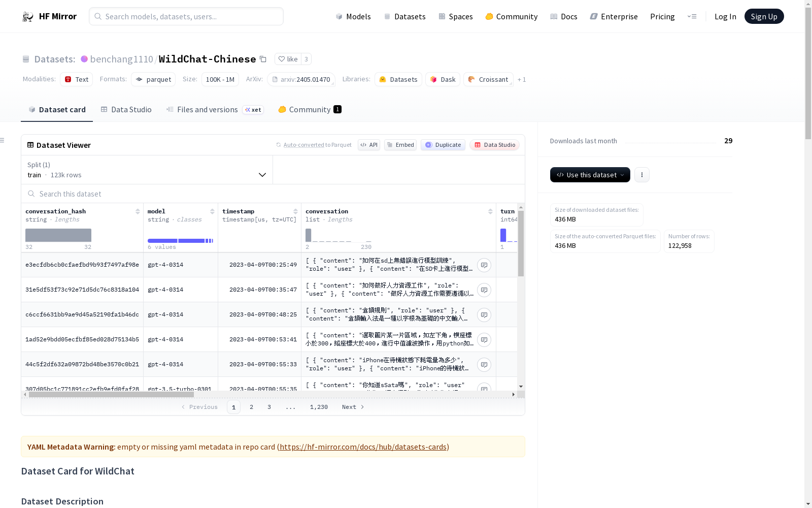Open the three-dot menu beside Use this dataset
Viewport: 812px width, 508px height.
coord(642,175)
